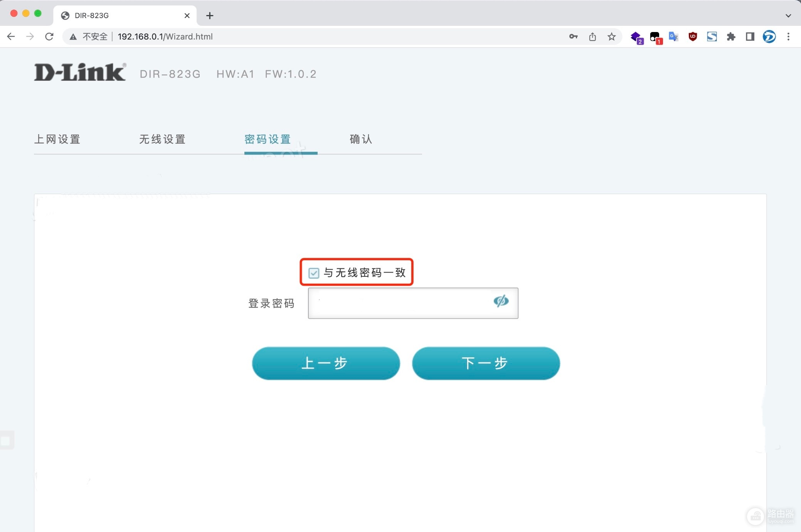Click the '登录密码' label

tap(271, 303)
